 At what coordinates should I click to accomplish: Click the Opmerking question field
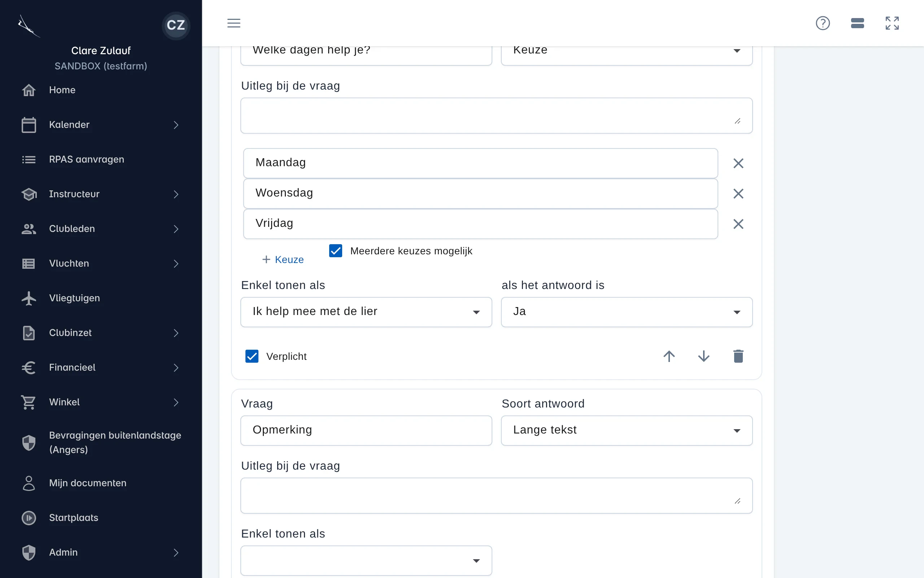[x=366, y=430]
